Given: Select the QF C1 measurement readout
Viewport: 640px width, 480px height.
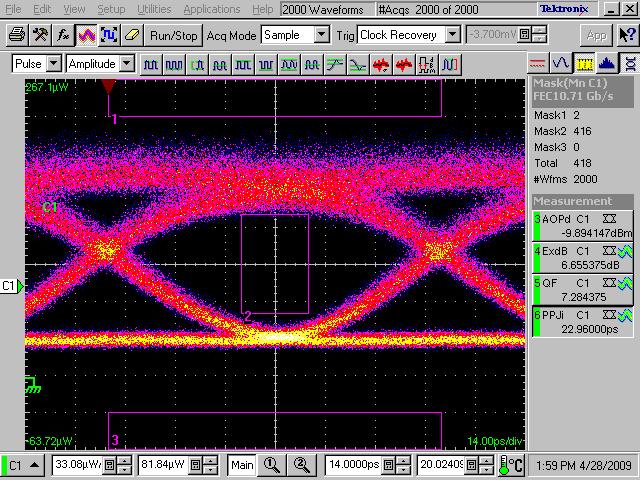Looking at the screenshot, I should pyautogui.click(x=583, y=290).
